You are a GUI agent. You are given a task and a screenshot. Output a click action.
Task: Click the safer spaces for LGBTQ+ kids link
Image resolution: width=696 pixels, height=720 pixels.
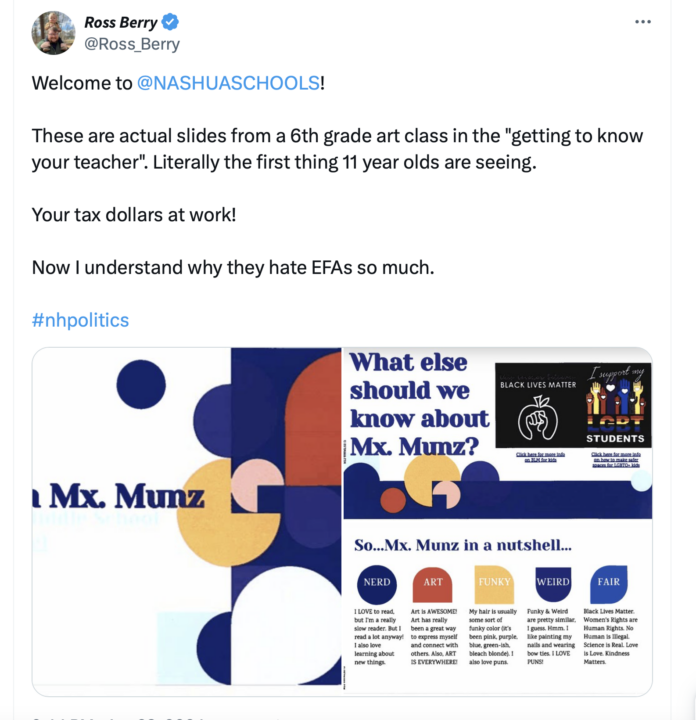coord(616,457)
